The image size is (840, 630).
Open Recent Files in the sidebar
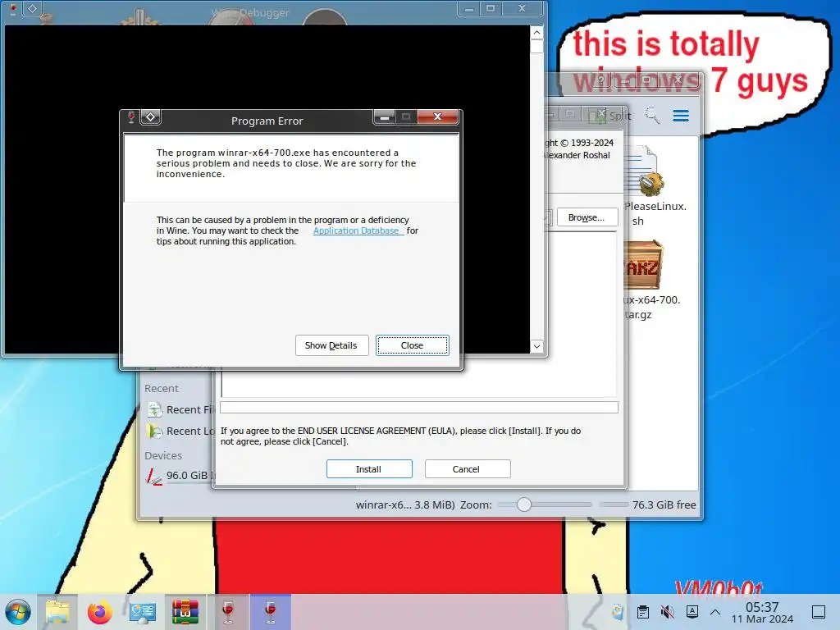182,410
